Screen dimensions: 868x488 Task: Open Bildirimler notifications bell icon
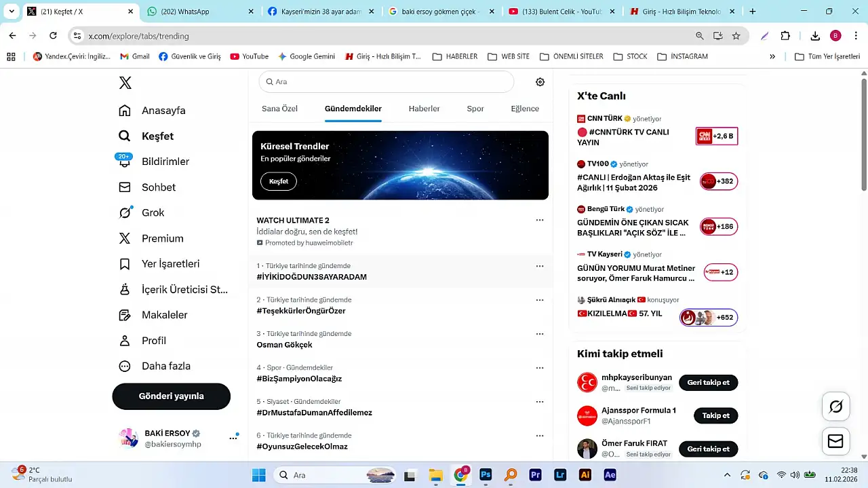coord(125,162)
